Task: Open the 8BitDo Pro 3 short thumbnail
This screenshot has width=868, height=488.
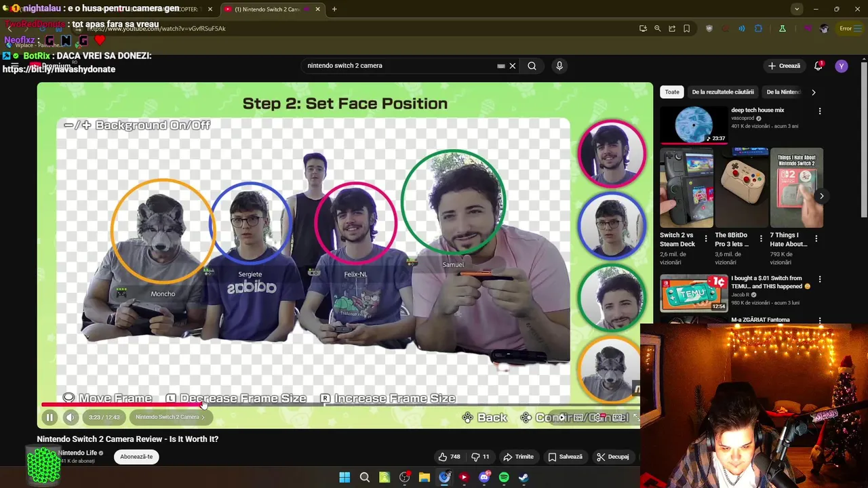Action: [x=741, y=188]
